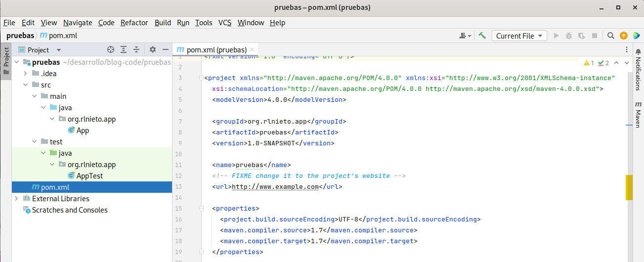Click the AppTest class icon

point(71,176)
